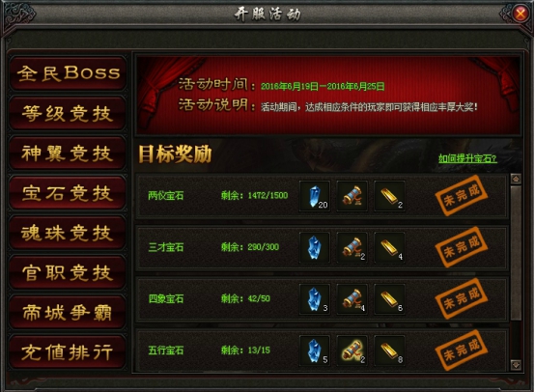Click the blue crystal reward in 两仪宝石 row
Screen dimensions: 535x392
(x=315, y=196)
